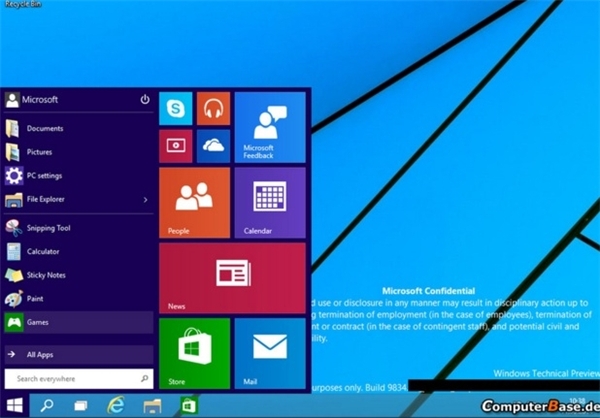Viewport: 600px width, 418px height.
Task: Open Task View on taskbar
Action: [81, 405]
